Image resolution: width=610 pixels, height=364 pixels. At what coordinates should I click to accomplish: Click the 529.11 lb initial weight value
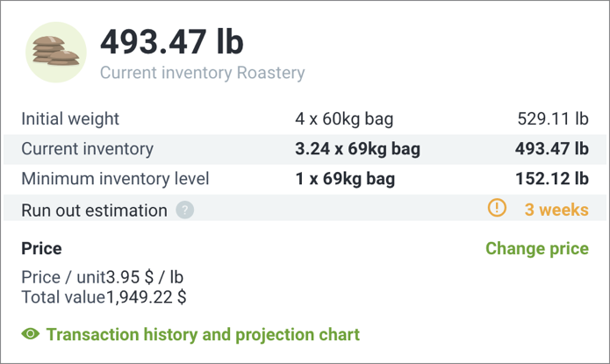pyautogui.click(x=553, y=118)
